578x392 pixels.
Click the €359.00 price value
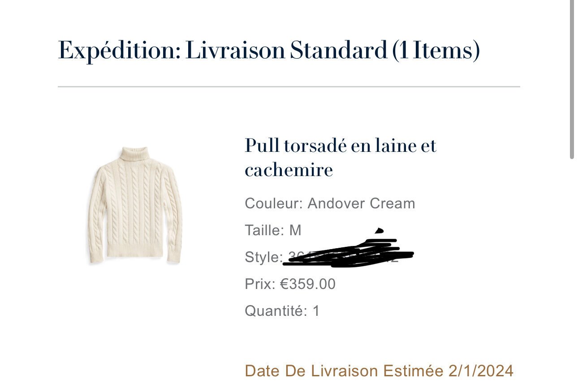coord(308,284)
